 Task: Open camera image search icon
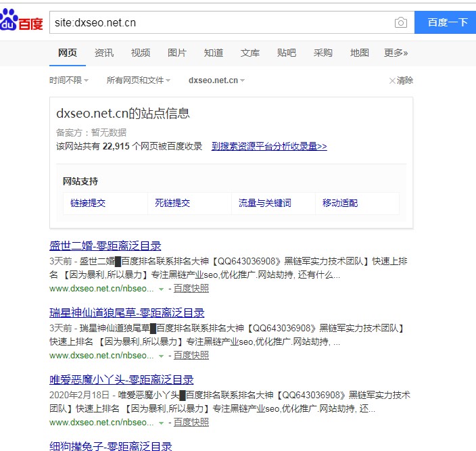tap(401, 22)
